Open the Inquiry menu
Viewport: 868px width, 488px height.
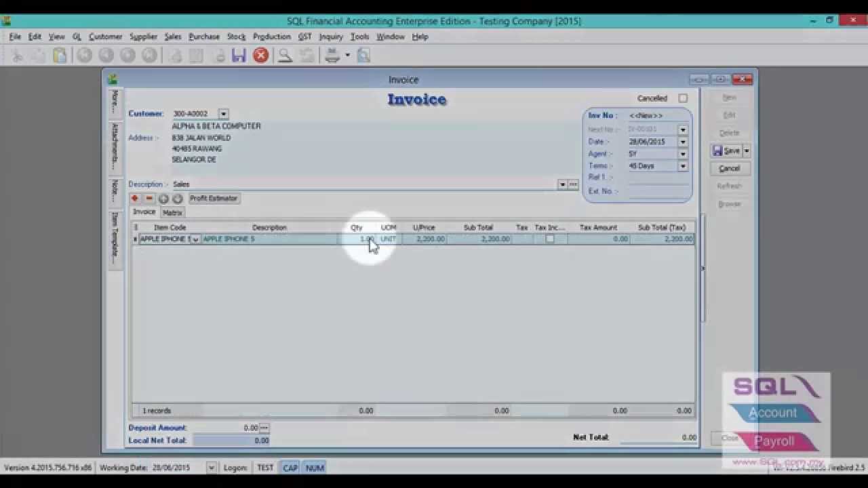(x=332, y=37)
